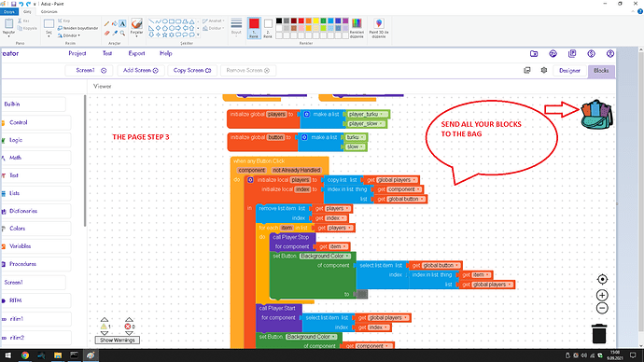The width and height of the screenshot is (644, 362).
Task: Select the Variables category in the blocks list
Action: tap(21, 246)
